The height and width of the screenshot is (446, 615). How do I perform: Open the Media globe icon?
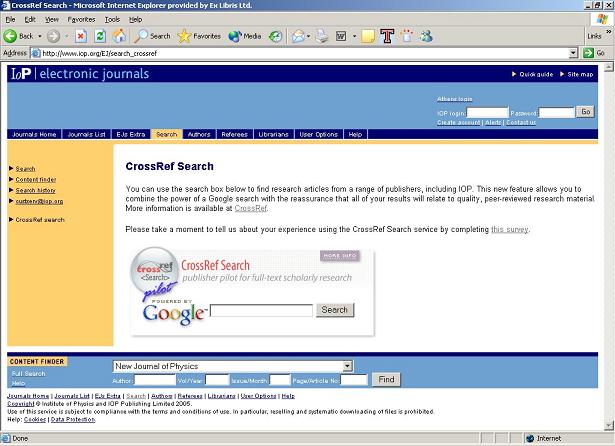235,36
